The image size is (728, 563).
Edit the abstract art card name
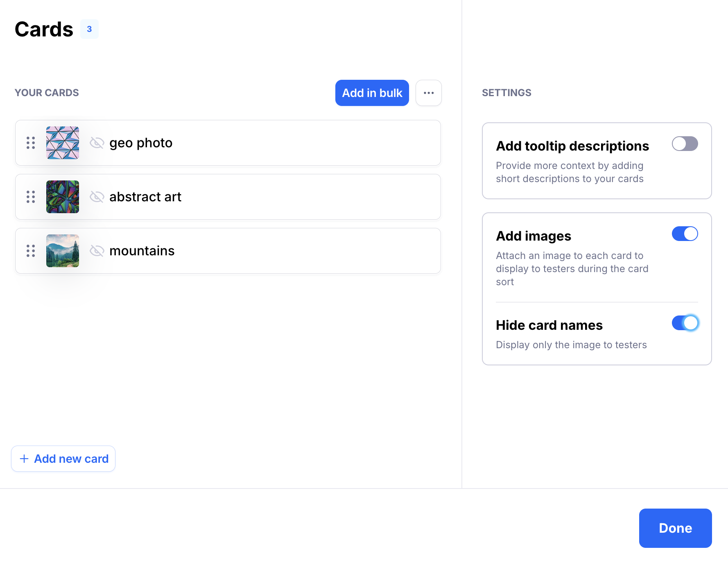point(145,197)
